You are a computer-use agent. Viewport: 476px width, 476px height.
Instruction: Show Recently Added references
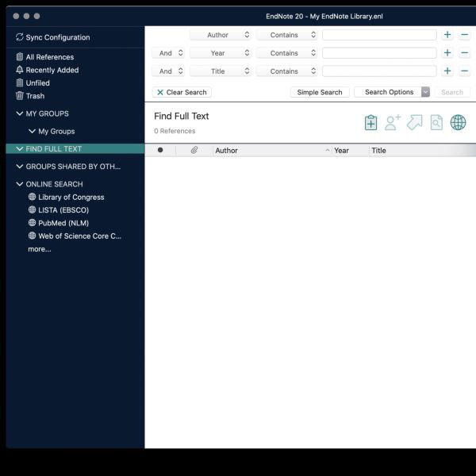coord(48,70)
